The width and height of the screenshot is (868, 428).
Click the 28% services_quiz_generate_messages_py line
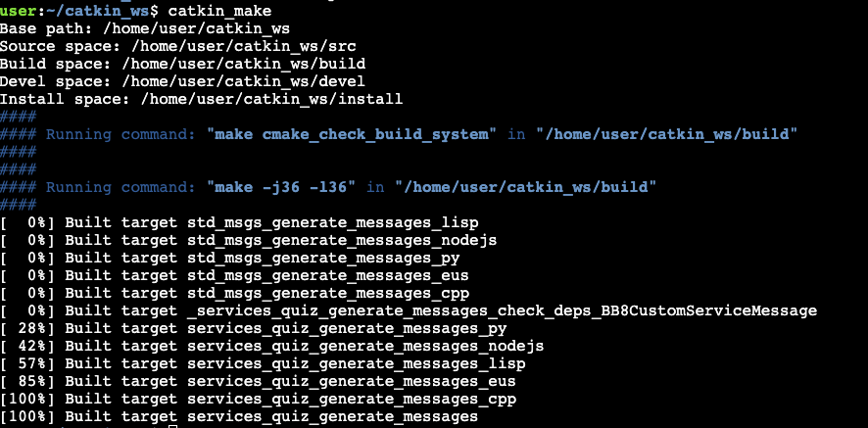tap(254, 328)
